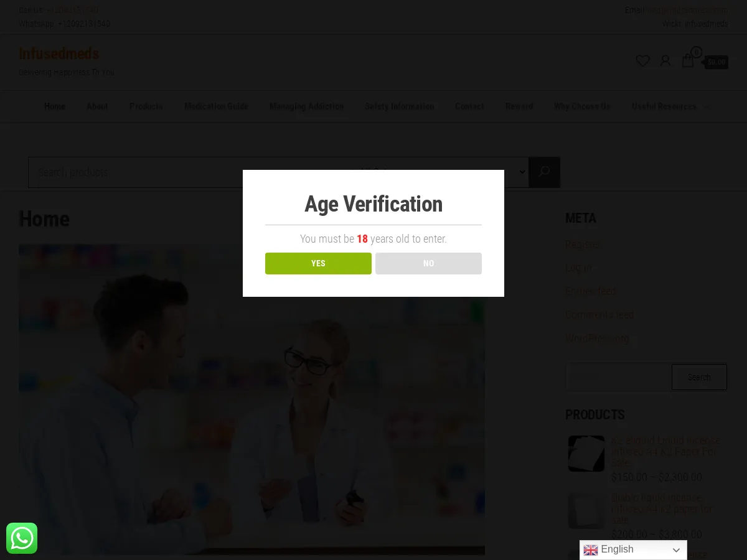Click the sidebar Search button
Image resolution: width=747 pixels, height=560 pixels.
click(699, 377)
